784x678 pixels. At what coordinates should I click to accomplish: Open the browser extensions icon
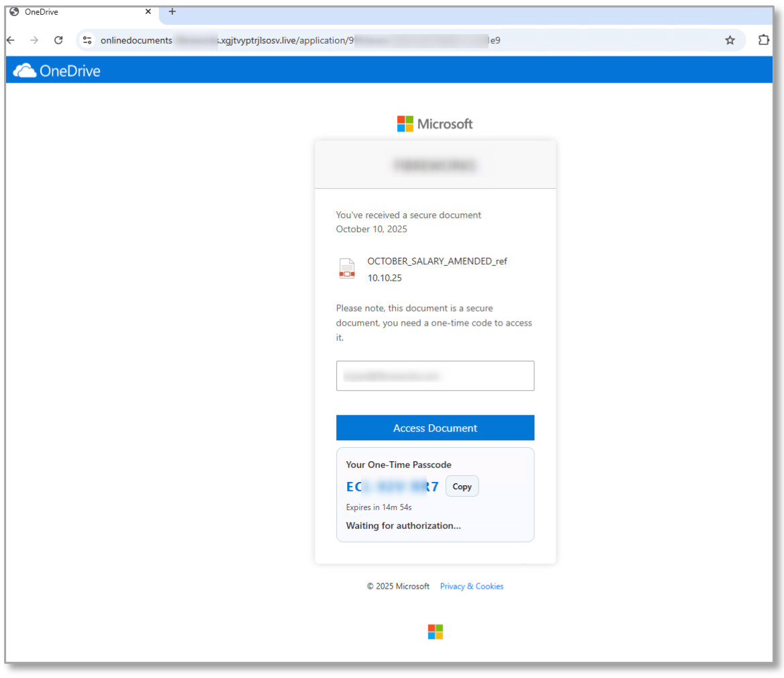coord(764,40)
